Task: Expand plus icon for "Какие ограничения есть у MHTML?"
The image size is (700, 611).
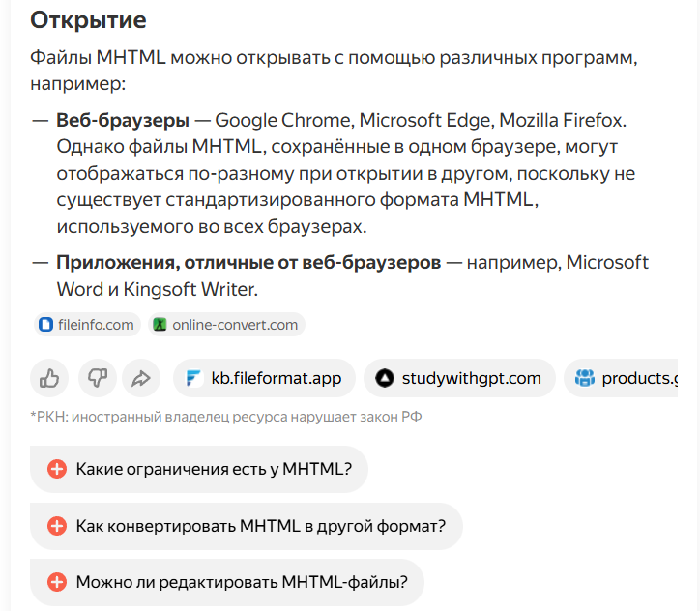Action: (x=57, y=470)
